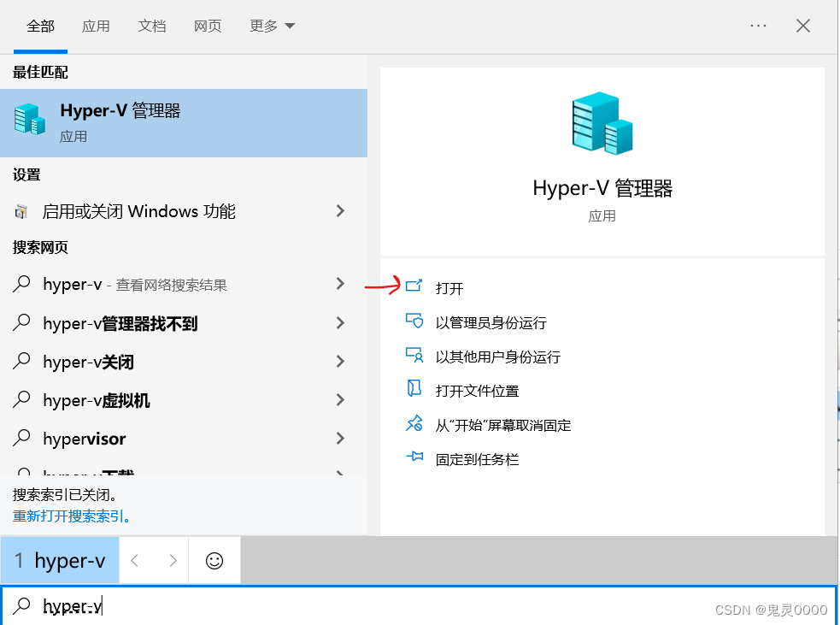The image size is (840, 625).
Task: Expand arrow for 'hyper-v关闭'
Action: tap(340, 362)
